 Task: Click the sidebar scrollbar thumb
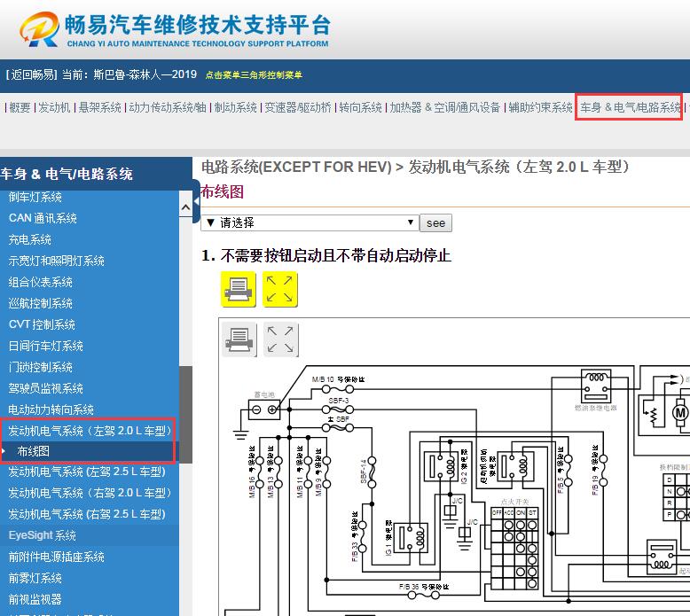click(185, 415)
